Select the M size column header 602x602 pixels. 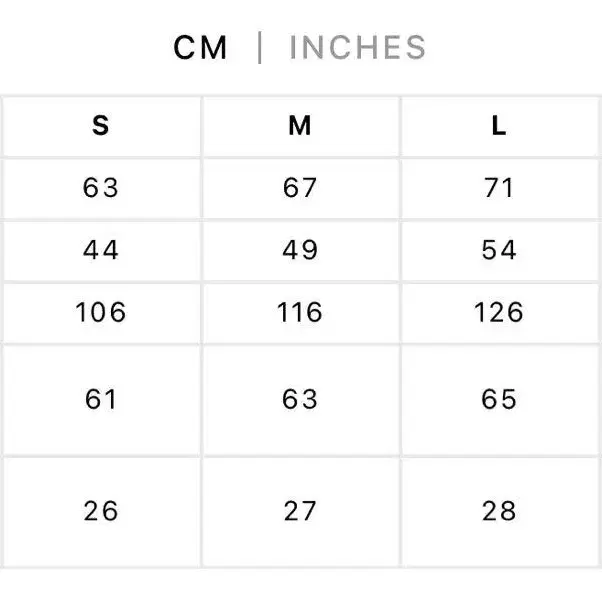[x=300, y=126]
